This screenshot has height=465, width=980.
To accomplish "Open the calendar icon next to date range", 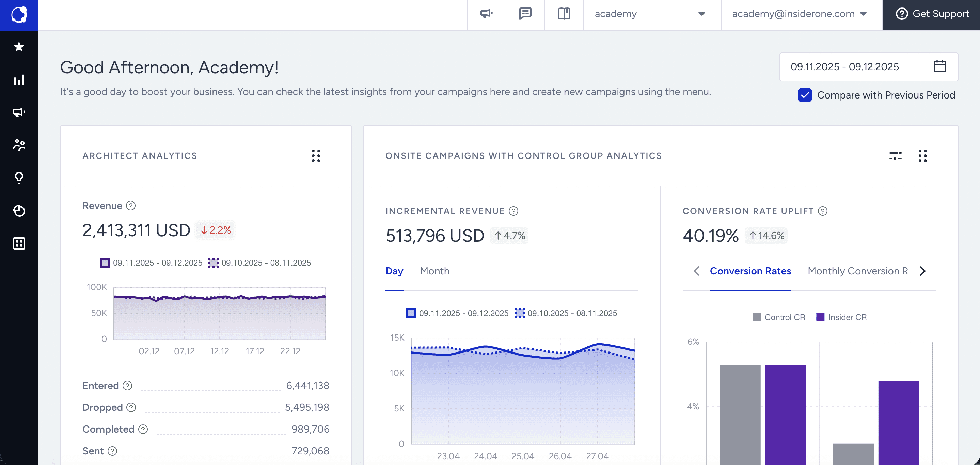I will (940, 66).
